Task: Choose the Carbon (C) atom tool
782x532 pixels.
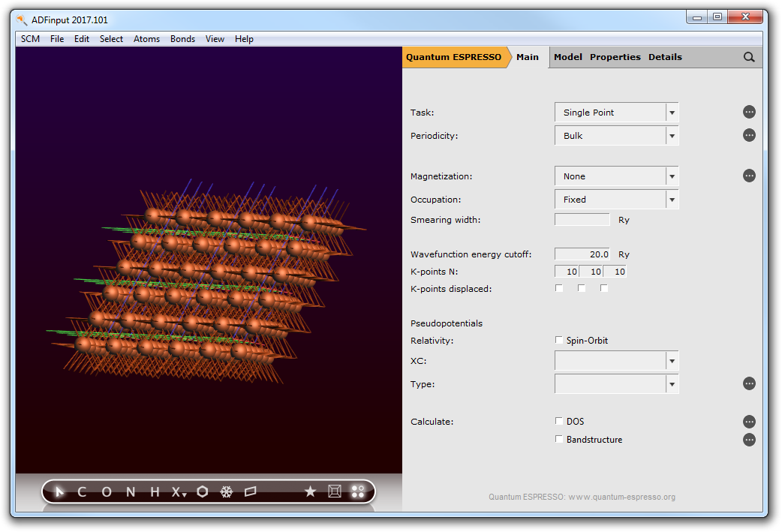Action: point(83,492)
